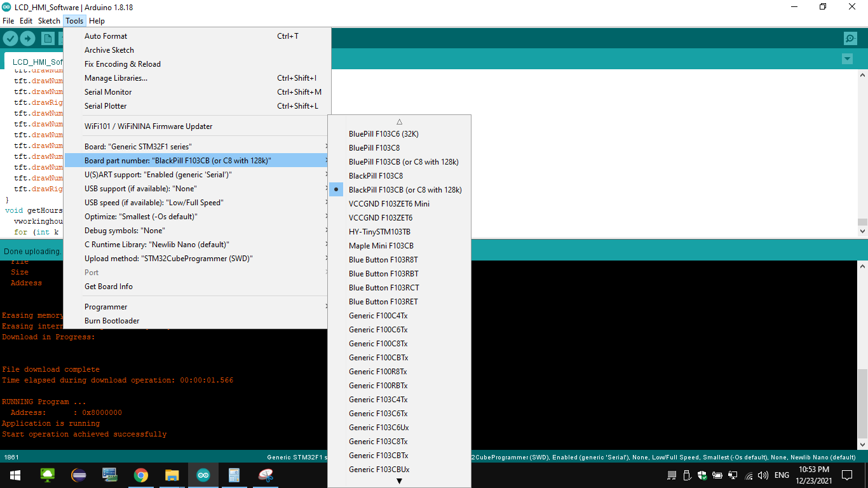Open WiFi101 / WiFiNINA Firmware Updater
Image resolution: width=868 pixels, height=488 pixels.
point(197,126)
